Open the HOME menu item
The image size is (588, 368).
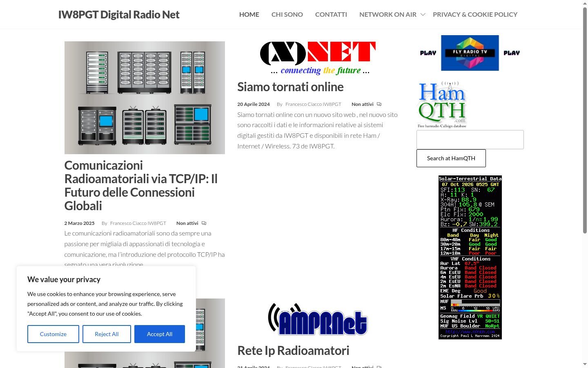(249, 14)
